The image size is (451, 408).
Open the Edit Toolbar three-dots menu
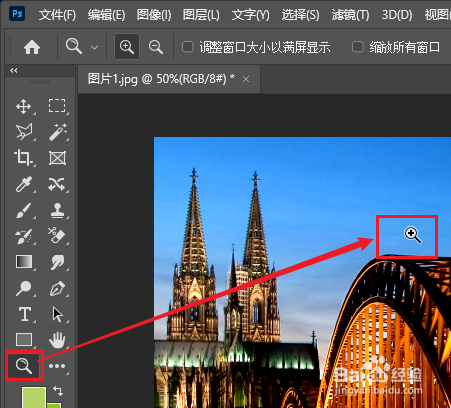tap(57, 366)
